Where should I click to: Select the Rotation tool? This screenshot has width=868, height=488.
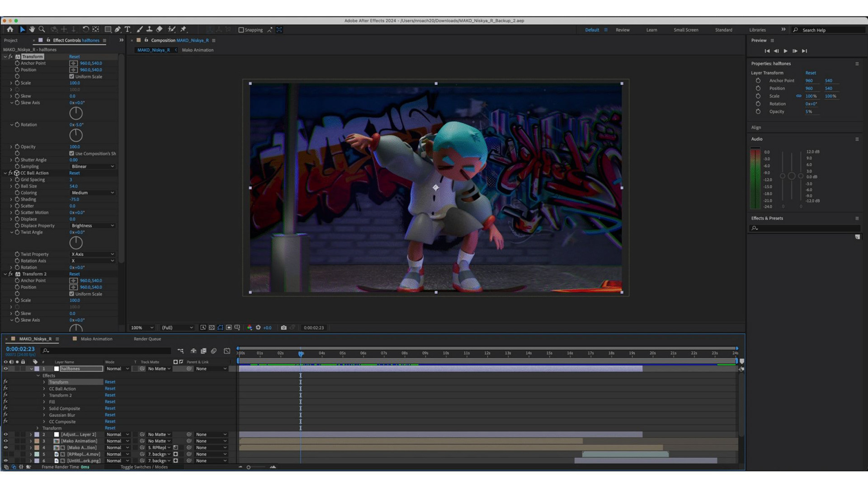pos(85,29)
